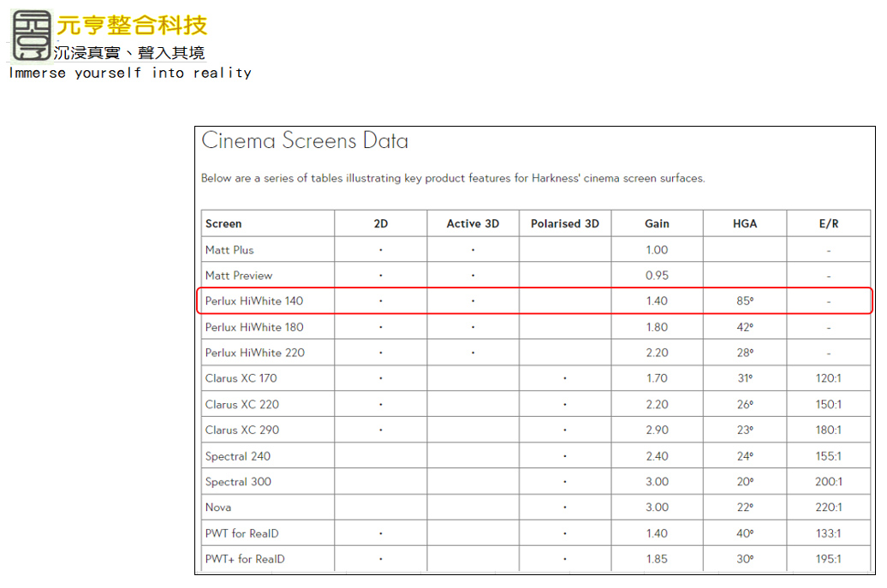Click the '2D' column header
Viewport: 887px width, 588px height.
[x=381, y=223]
